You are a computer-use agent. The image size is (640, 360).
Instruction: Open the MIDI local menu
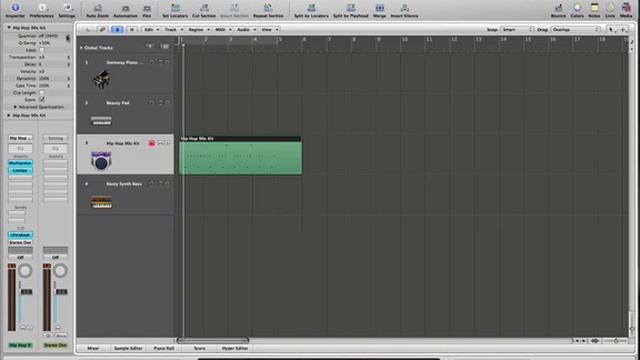(x=222, y=29)
